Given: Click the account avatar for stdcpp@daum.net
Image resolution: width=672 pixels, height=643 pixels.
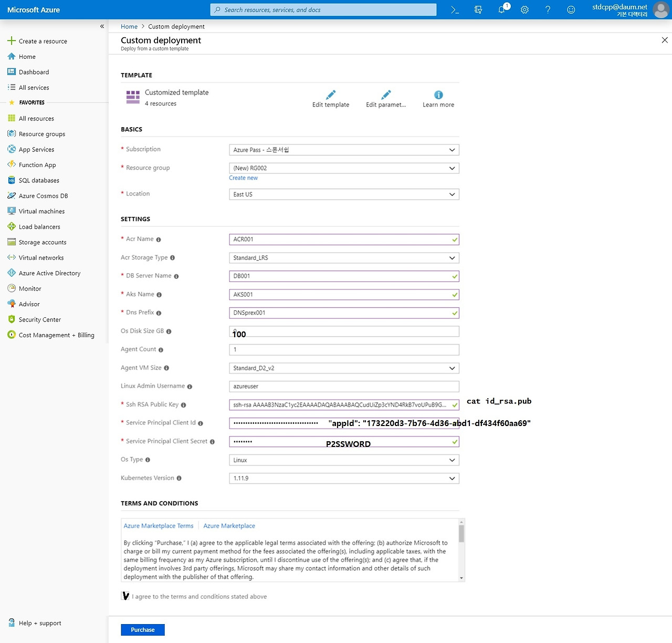Looking at the screenshot, I should click(x=661, y=10).
